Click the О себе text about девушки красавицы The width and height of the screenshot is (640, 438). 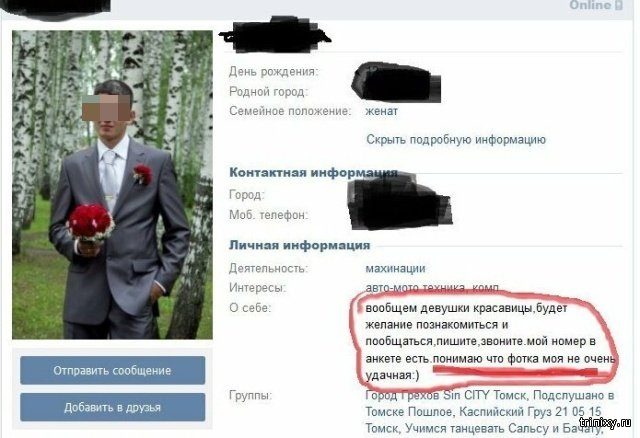pyautogui.click(x=490, y=341)
